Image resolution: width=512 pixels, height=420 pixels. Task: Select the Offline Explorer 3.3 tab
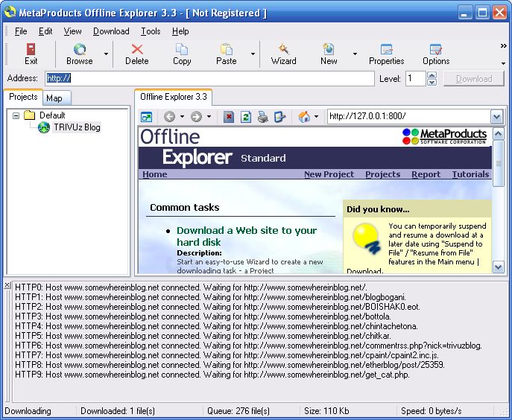pos(174,97)
